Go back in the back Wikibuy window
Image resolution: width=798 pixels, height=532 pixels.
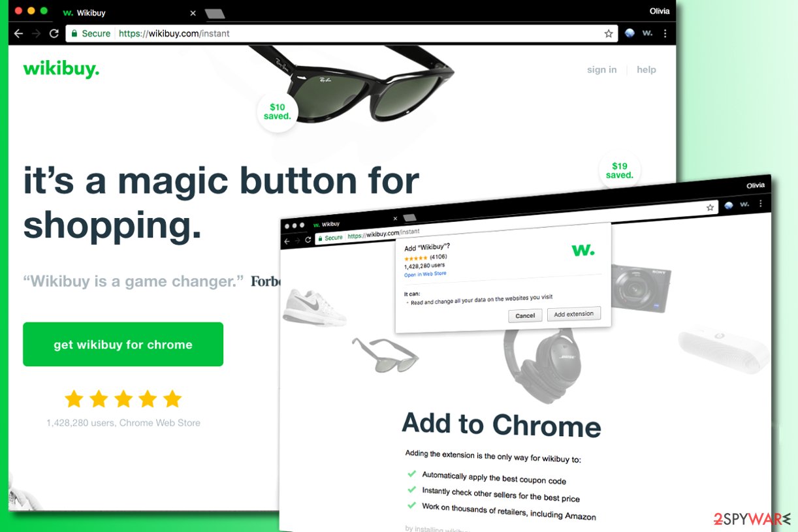(18, 33)
